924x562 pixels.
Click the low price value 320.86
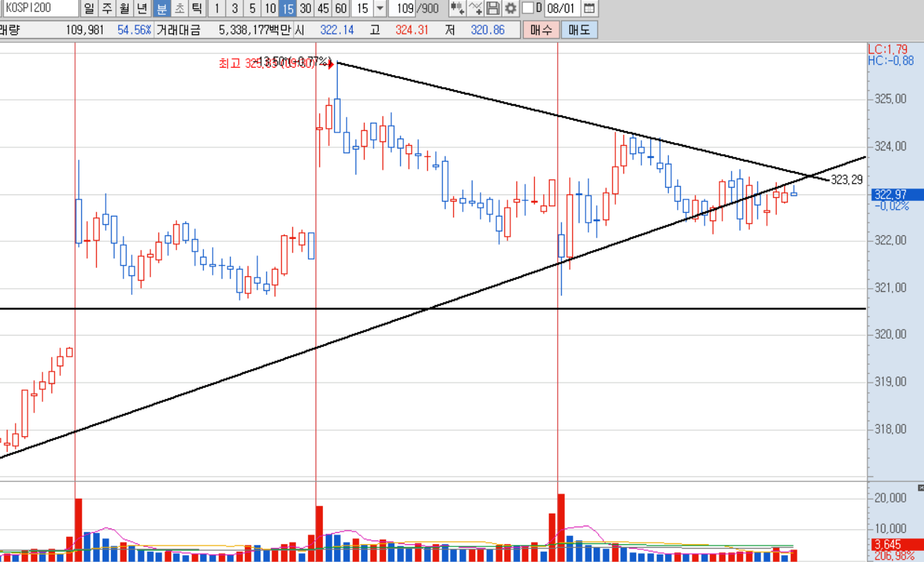click(x=487, y=30)
